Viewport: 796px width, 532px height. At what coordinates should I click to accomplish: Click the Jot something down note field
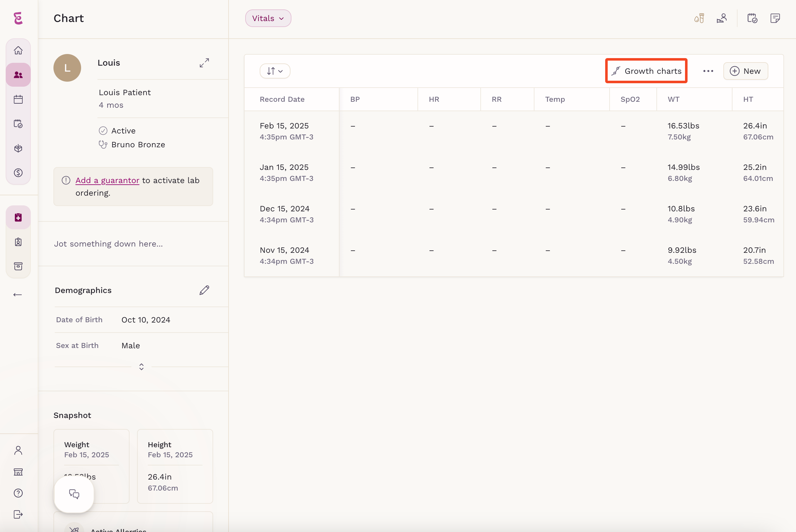pos(133,244)
